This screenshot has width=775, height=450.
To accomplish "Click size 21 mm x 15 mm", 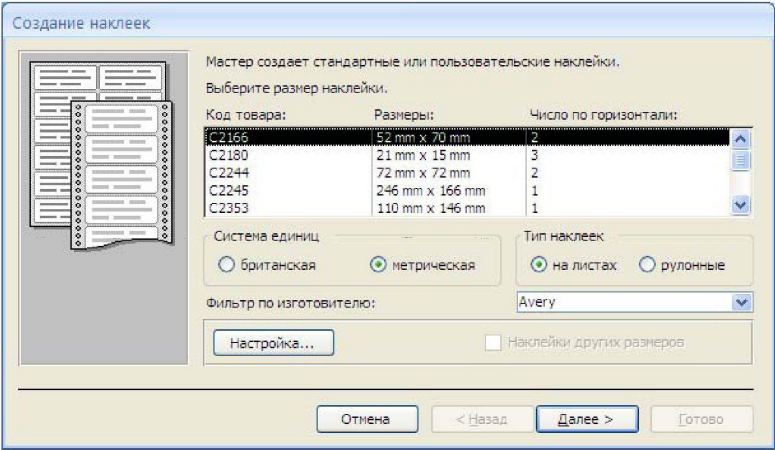I will click(x=423, y=155).
